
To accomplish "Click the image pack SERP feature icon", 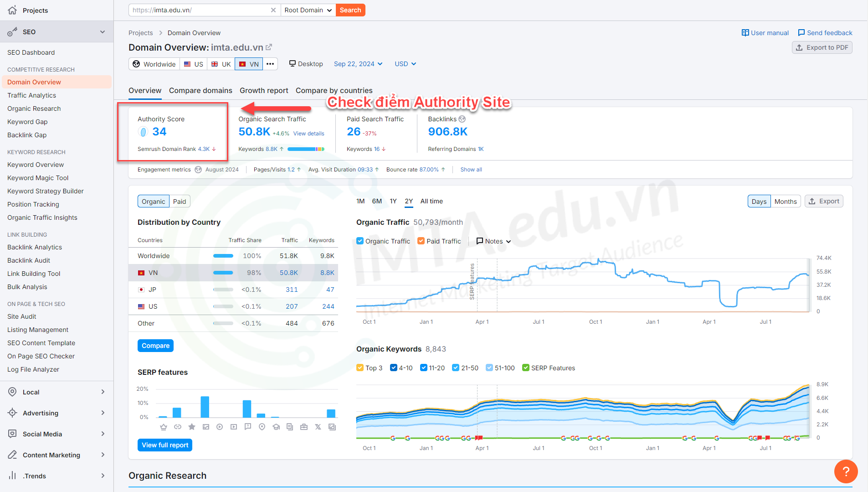I will pyautogui.click(x=206, y=427).
